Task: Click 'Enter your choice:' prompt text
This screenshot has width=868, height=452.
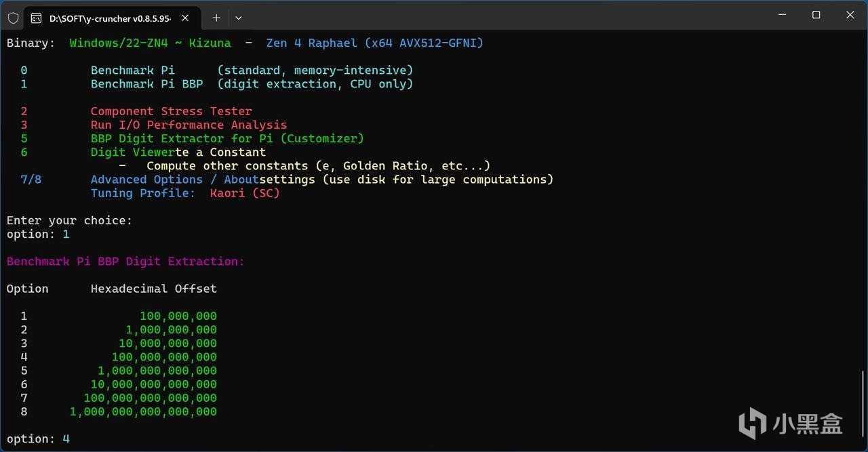Action: click(x=69, y=220)
